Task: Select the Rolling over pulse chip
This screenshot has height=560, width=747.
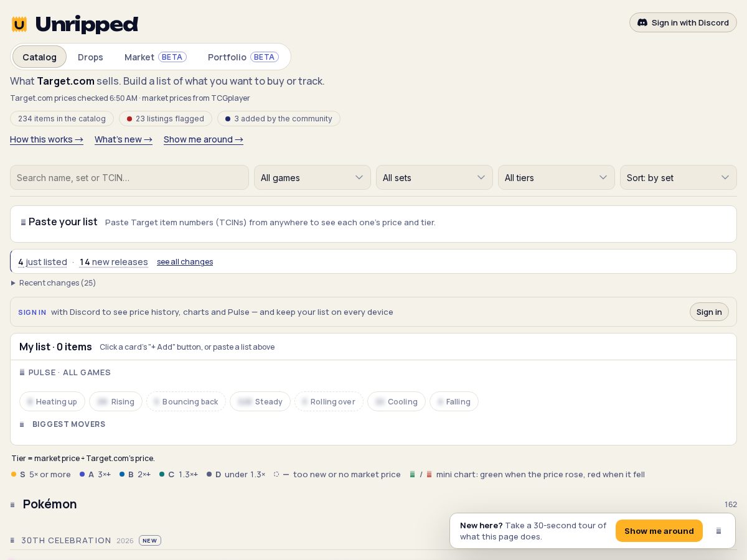Action: [x=329, y=401]
